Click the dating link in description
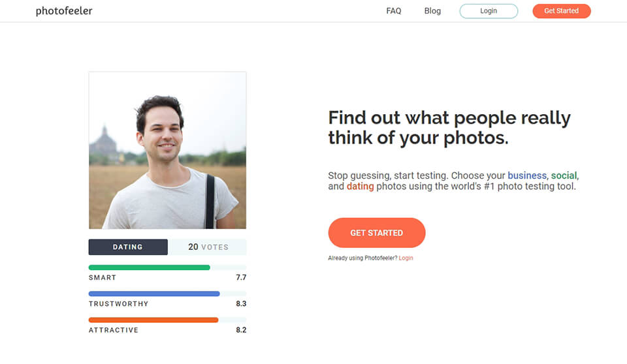Viewport: 627px width, 364px height. pos(361,187)
